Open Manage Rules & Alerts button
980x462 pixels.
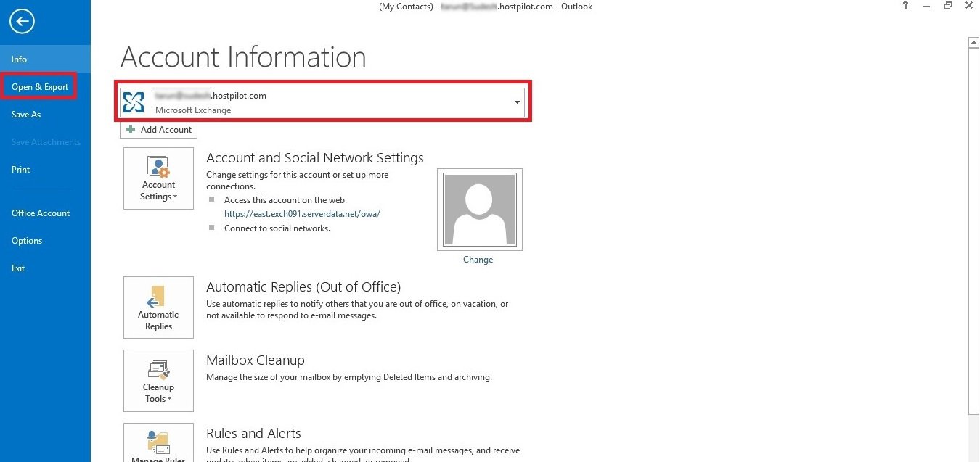(159, 442)
